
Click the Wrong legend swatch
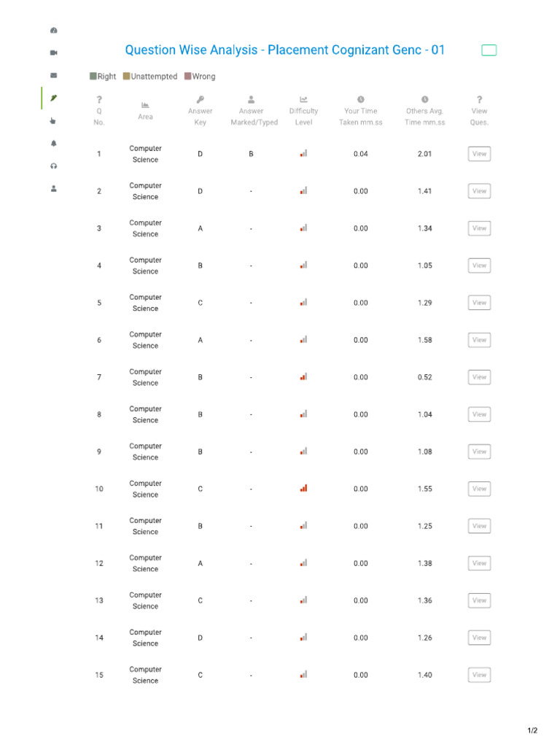[187, 76]
